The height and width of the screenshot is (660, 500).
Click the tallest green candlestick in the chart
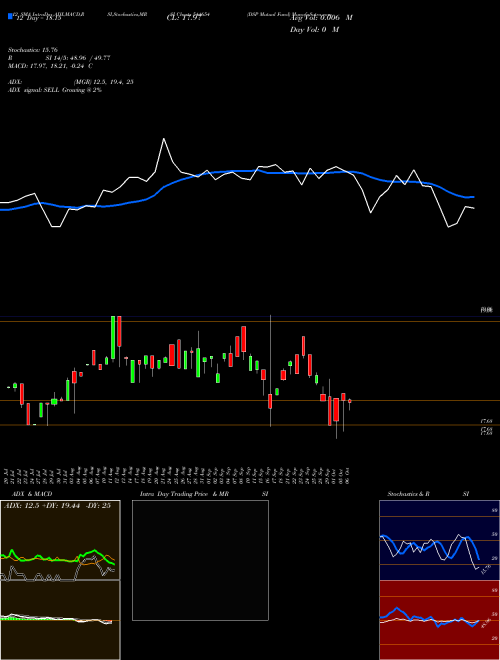click(x=113, y=337)
